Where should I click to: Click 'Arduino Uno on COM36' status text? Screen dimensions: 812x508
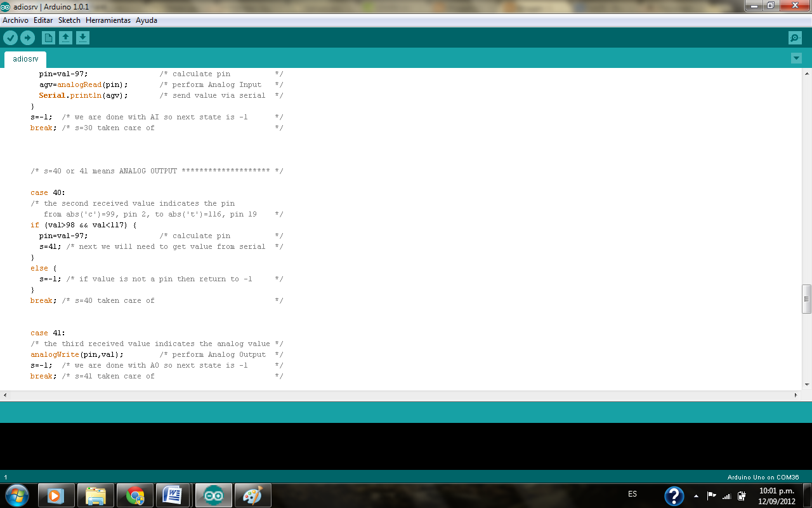pos(763,477)
